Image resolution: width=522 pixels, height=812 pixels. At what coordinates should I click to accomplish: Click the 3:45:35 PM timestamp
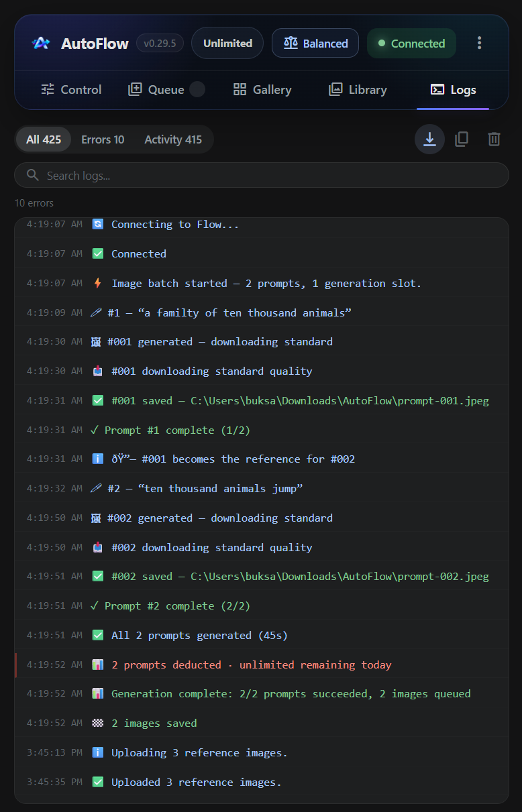[54, 782]
